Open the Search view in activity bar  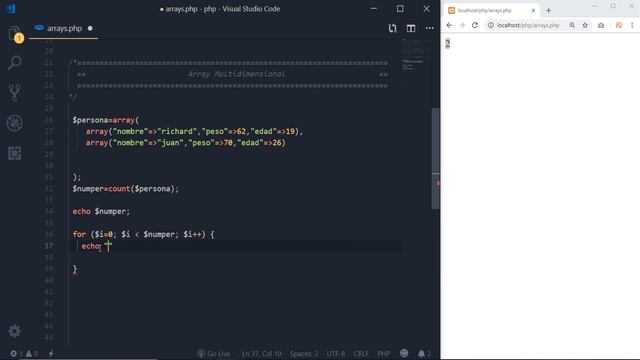tap(15, 63)
